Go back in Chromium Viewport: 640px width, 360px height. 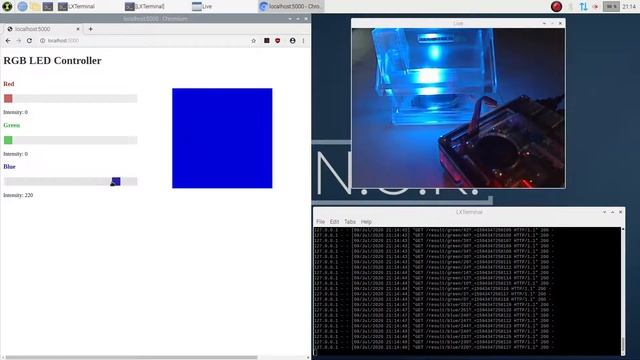8,40
